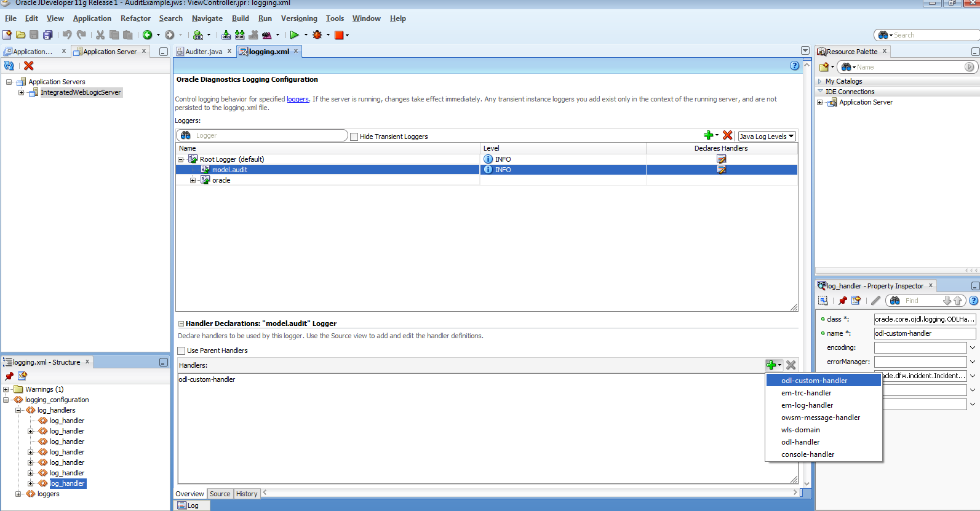Viewport: 980px width, 511px height.
Task: Click the Make project toolbar icon
Action: coord(226,35)
